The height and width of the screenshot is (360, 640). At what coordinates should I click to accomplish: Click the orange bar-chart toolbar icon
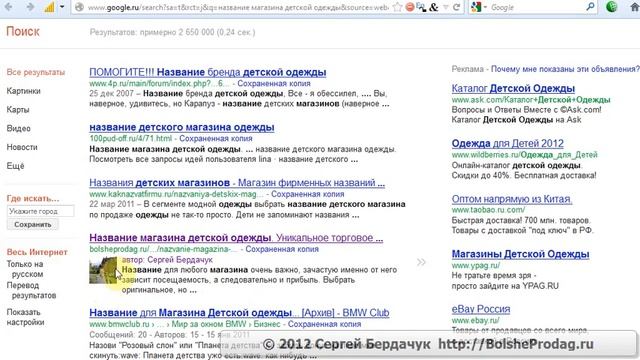pyautogui.click(x=49, y=7)
